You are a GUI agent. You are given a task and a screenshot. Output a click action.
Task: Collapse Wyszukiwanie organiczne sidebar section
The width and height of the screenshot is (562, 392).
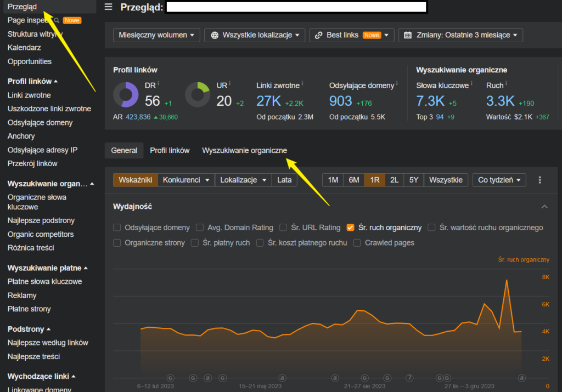92,184
